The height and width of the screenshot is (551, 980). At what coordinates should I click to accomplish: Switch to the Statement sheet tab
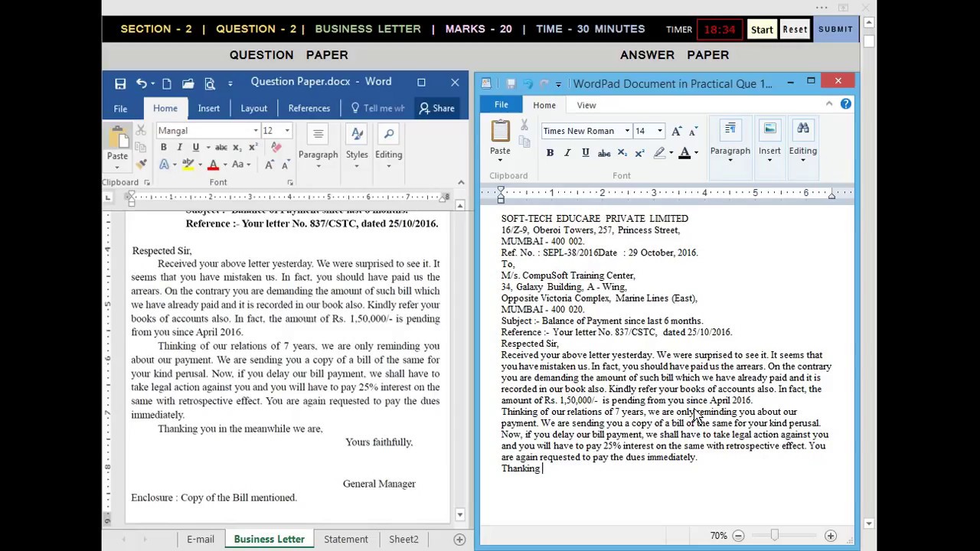click(346, 539)
